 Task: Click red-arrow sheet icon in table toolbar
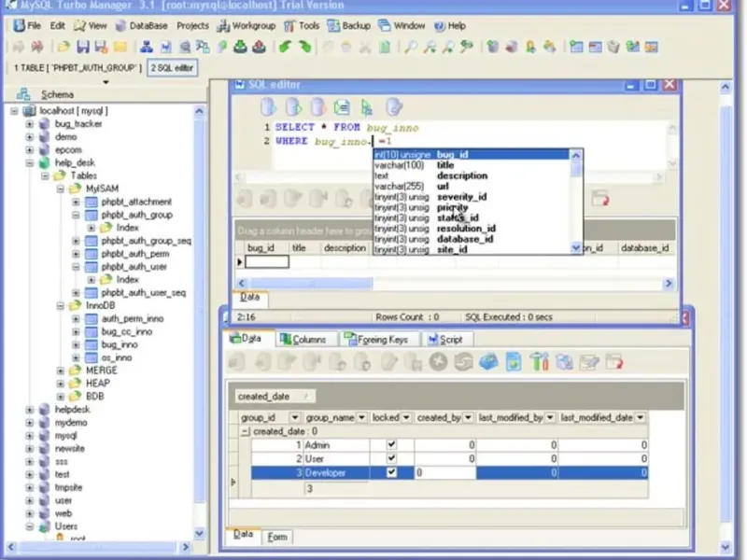click(x=614, y=362)
